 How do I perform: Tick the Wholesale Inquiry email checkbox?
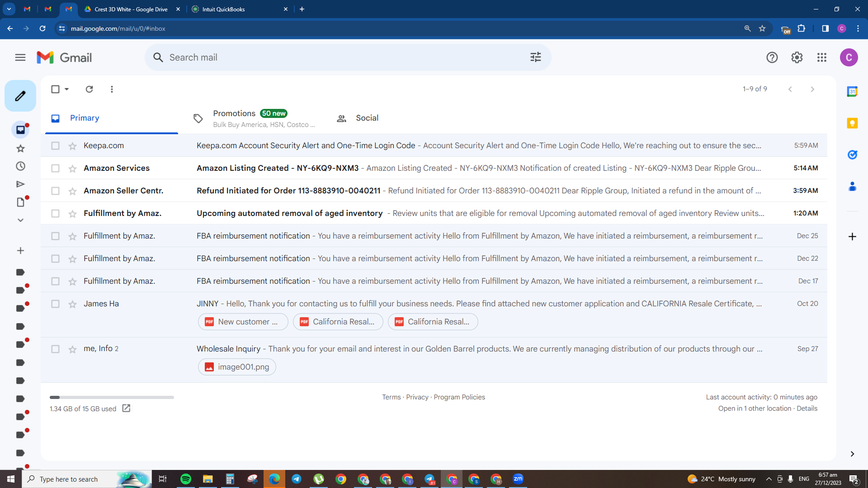click(x=55, y=349)
